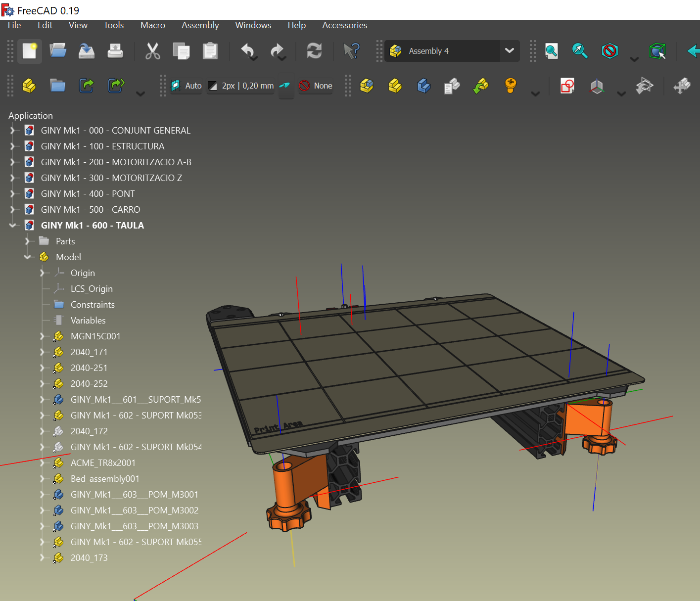This screenshot has height=601, width=700.
Task: Toggle Draft construction mode
Action: (286, 86)
